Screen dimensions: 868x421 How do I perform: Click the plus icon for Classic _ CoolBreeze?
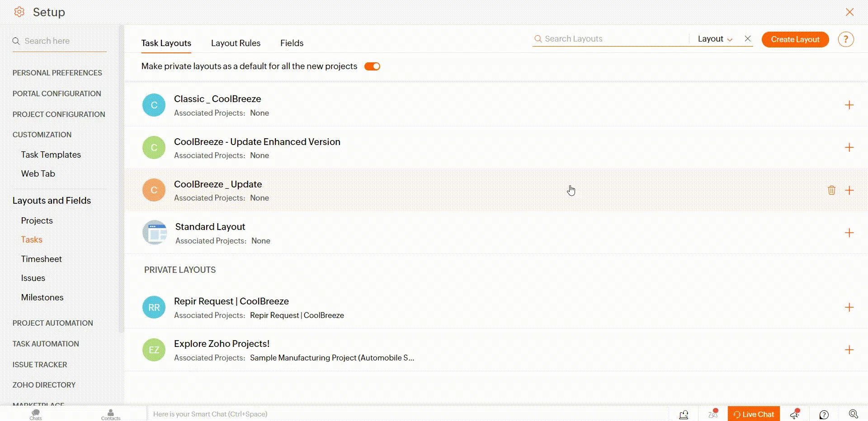click(849, 105)
